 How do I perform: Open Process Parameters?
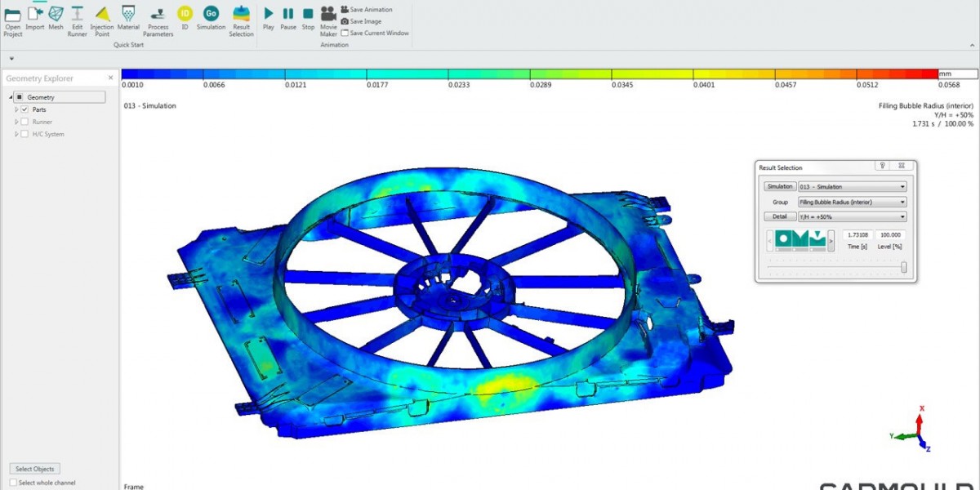tap(158, 14)
